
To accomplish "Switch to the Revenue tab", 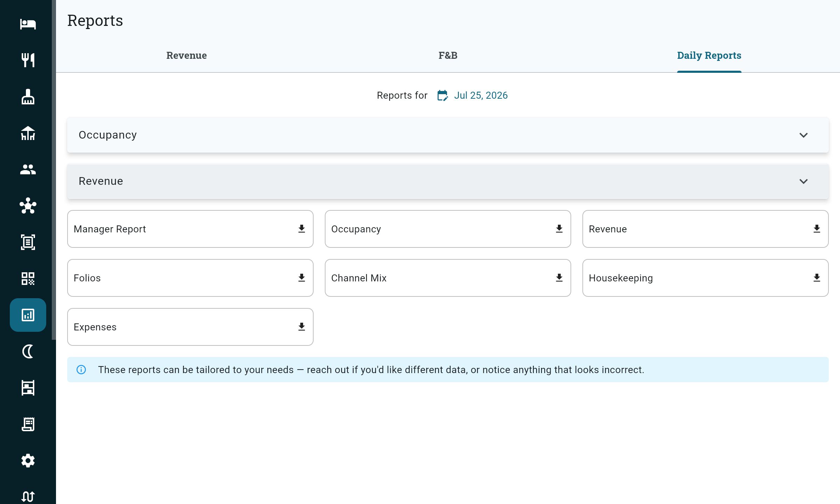I will click(x=187, y=55).
